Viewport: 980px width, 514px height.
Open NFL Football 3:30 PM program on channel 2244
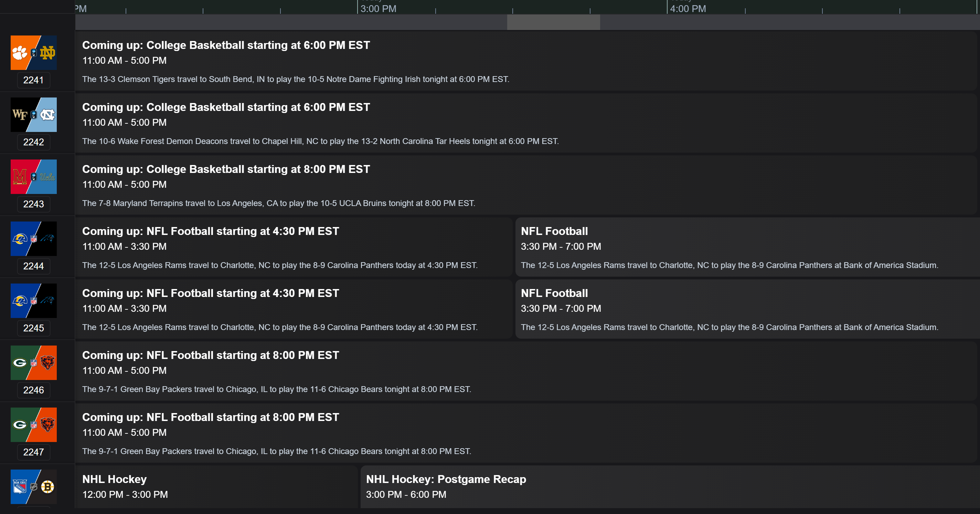coord(746,247)
